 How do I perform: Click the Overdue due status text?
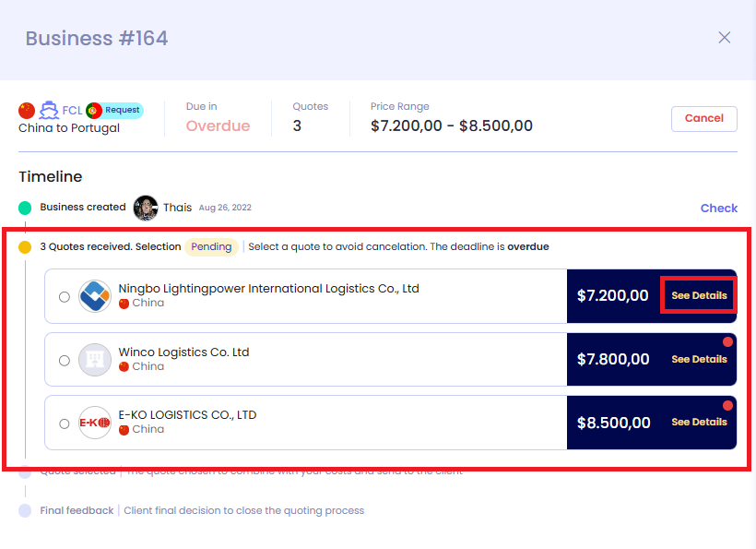point(218,125)
